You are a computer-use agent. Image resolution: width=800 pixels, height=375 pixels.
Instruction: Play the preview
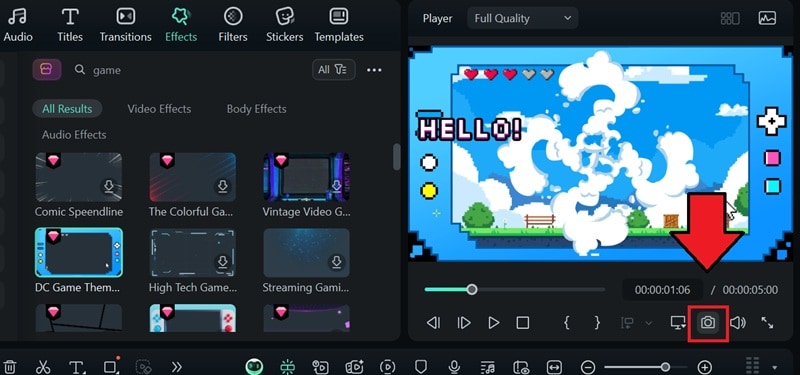493,322
